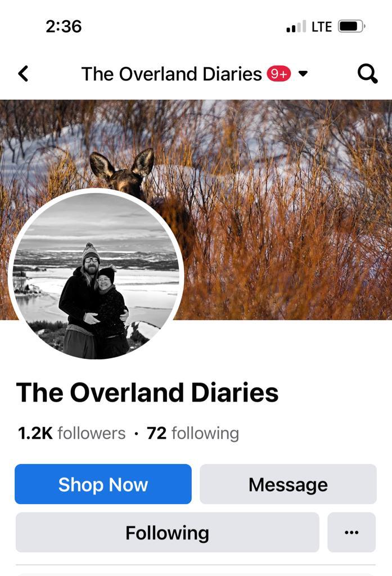This screenshot has height=576, width=392.
Task: Toggle the Following button to unfollow page
Action: coord(168,532)
